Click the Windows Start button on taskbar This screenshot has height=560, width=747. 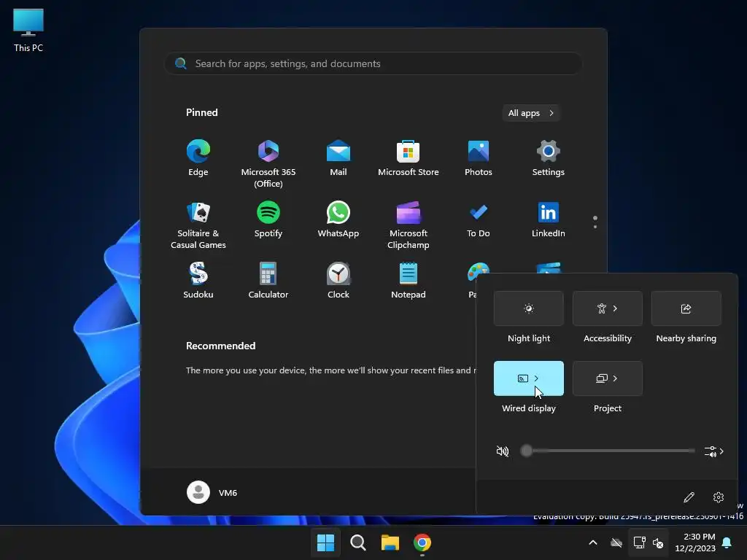point(326,542)
